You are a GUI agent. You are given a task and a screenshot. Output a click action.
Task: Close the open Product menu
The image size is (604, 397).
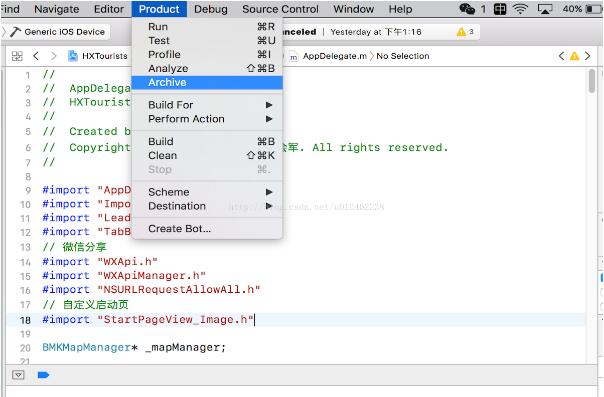click(x=159, y=9)
